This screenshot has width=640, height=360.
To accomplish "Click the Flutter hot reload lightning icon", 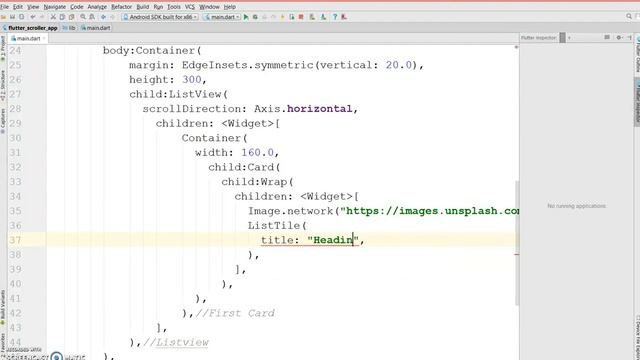I will tap(282, 17).
